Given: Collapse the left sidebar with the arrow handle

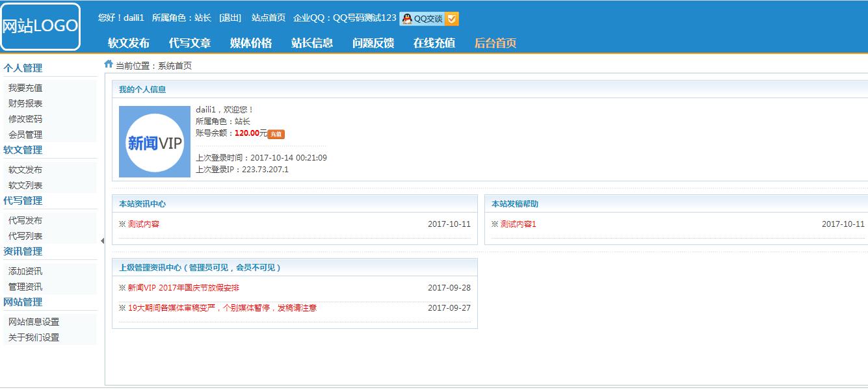Looking at the screenshot, I should click(102, 241).
